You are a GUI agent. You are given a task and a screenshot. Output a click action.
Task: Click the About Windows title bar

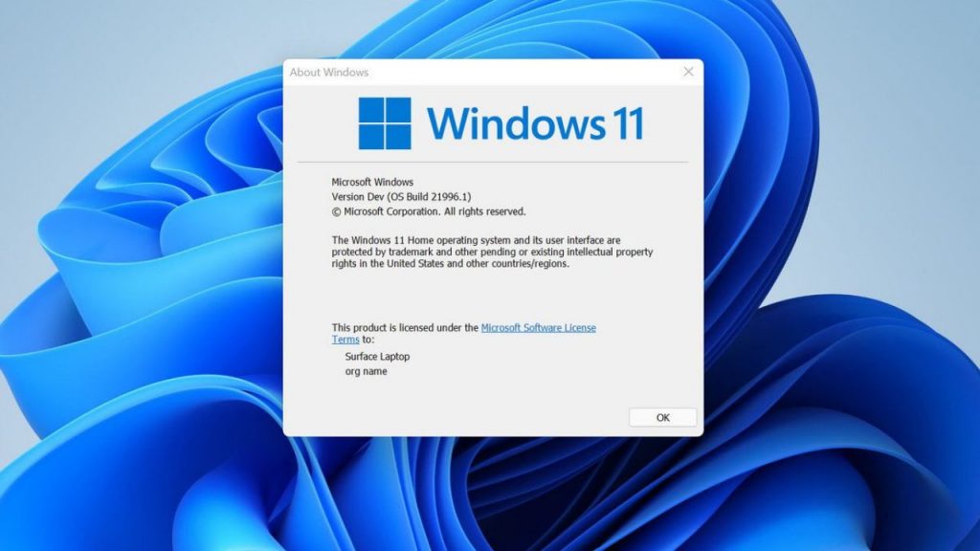point(479,72)
